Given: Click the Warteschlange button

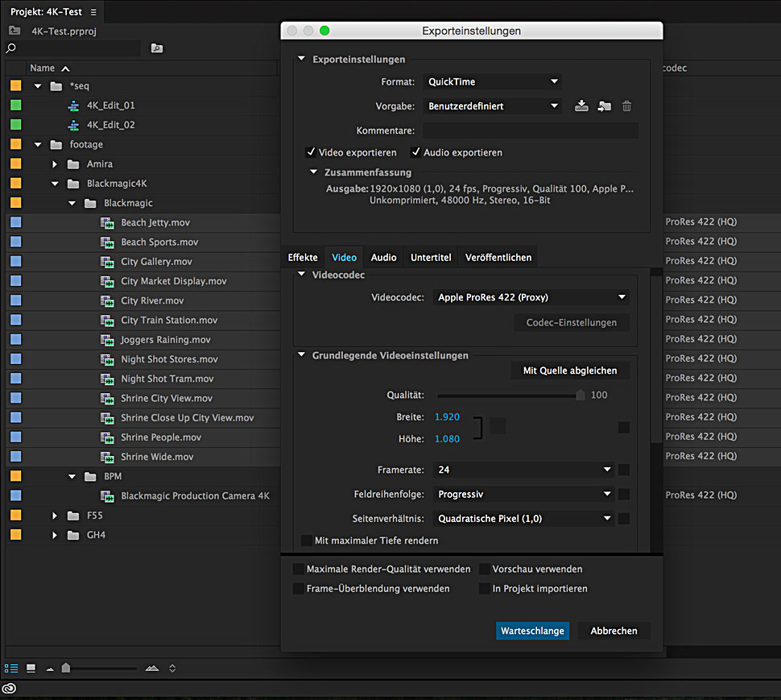Looking at the screenshot, I should click(x=532, y=631).
